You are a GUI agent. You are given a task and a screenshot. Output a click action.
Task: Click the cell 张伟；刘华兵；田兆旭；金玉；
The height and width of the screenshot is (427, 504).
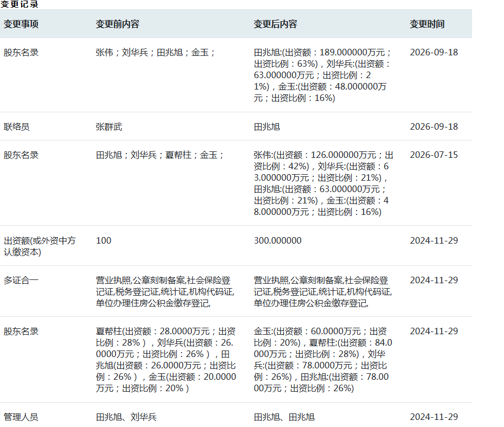tap(156, 53)
